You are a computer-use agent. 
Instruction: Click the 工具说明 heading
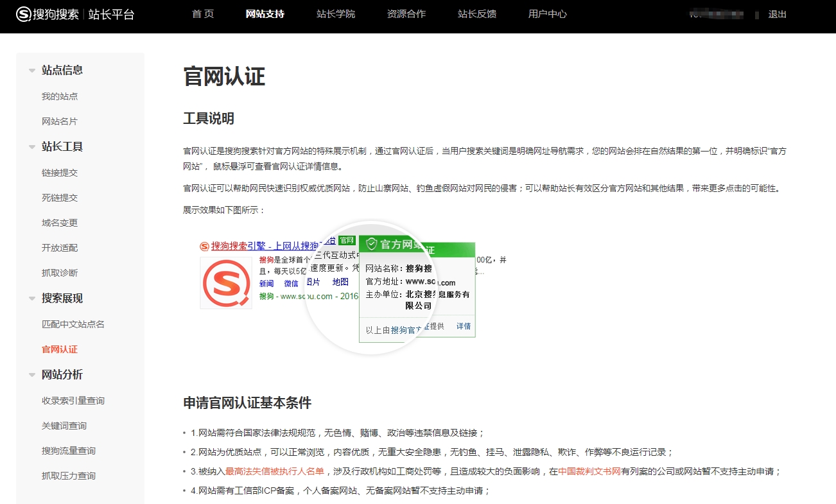(x=209, y=119)
